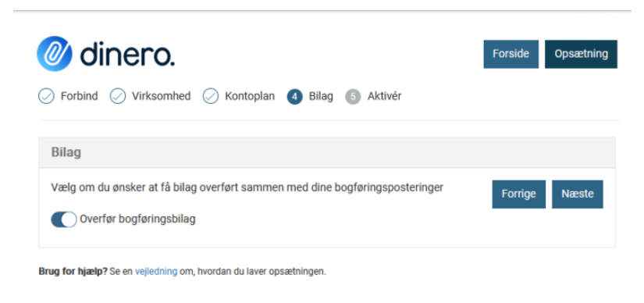Screen dimensions: 644x303
Task: Open the Forside page
Action: [511, 54]
